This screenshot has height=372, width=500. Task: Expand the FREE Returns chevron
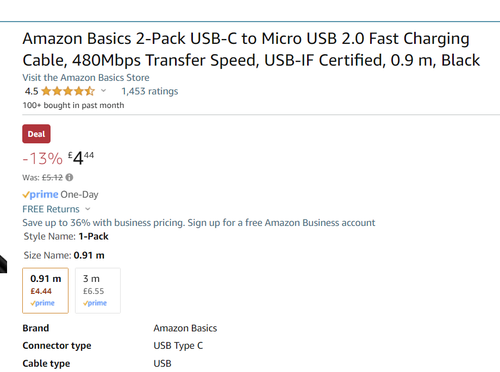(88, 209)
